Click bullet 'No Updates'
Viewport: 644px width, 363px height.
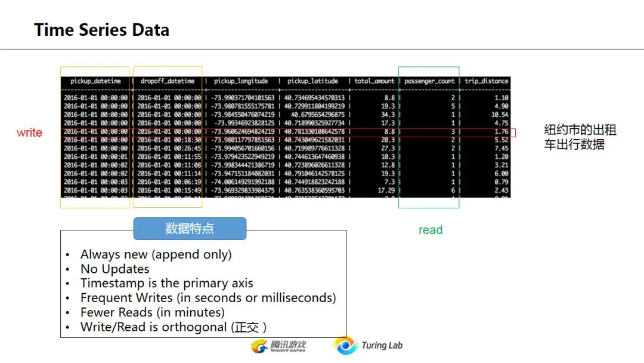tap(115, 269)
